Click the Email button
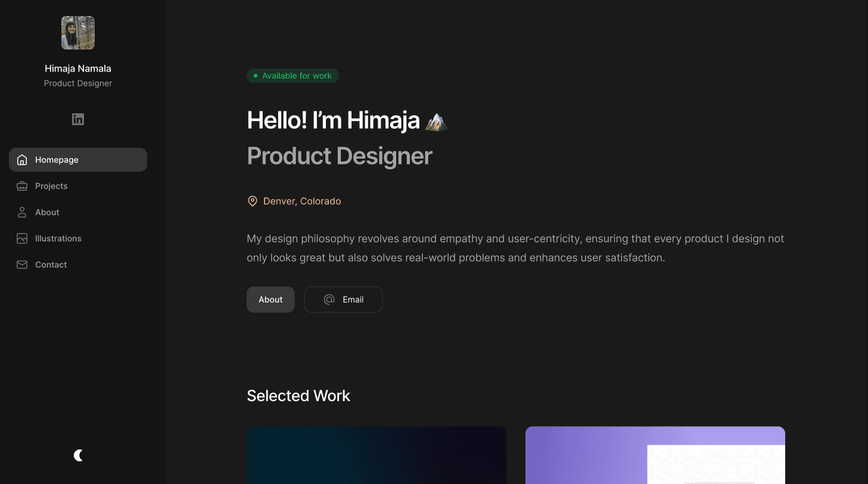This screenshot has height=484, width=868. pos(343,299)
